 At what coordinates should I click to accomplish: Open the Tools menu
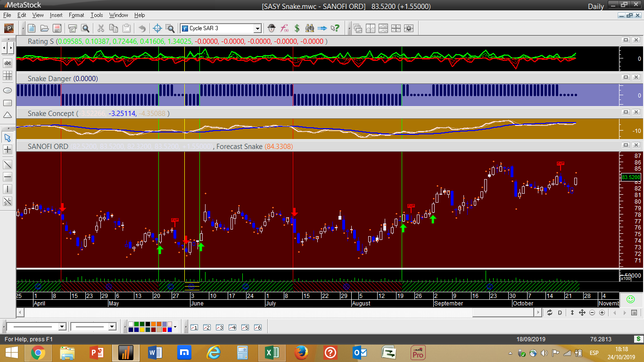[x=97, y=15]
